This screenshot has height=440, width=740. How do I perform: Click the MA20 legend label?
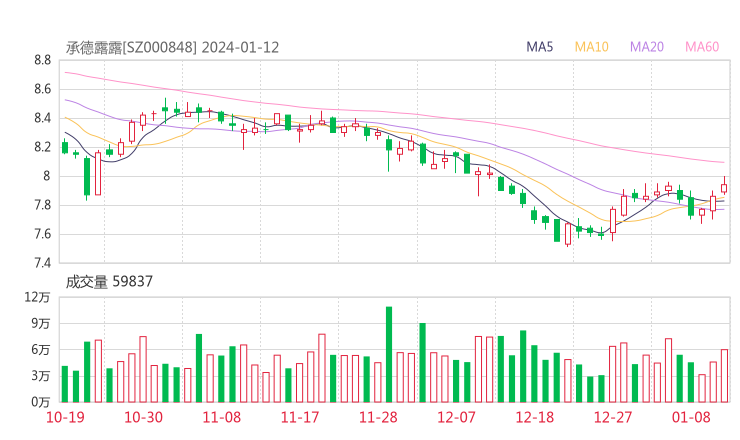(647, 47)
